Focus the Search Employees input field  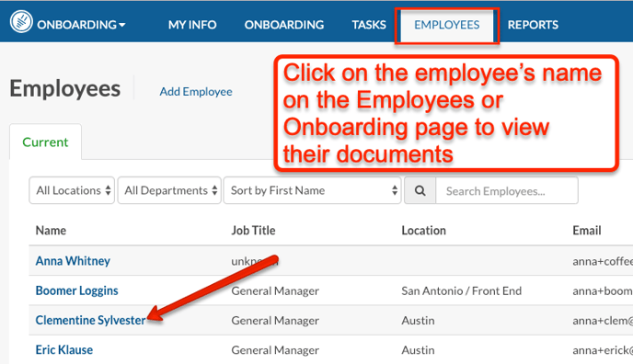click(x=507, y=190)
